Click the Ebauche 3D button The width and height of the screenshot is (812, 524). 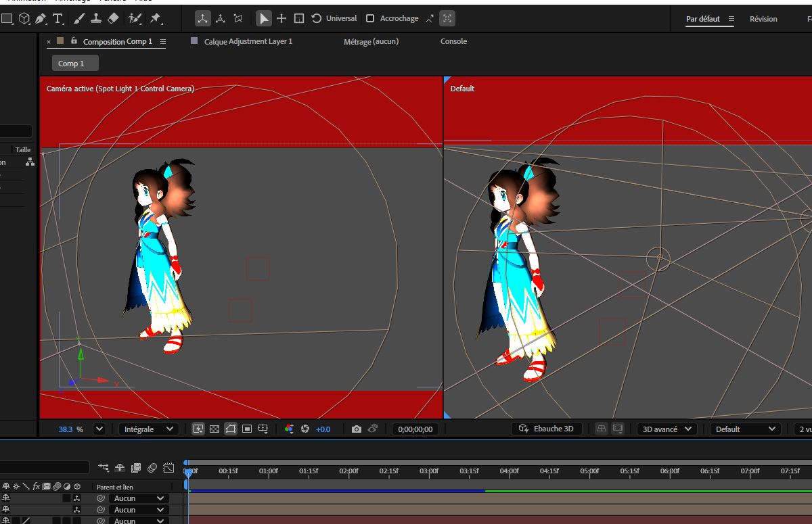(547, 429)
